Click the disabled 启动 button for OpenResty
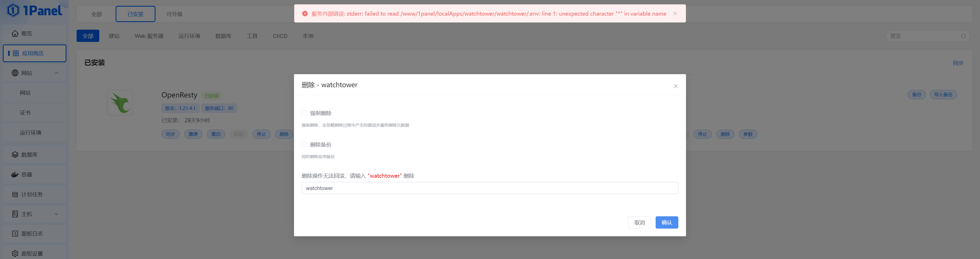The image size is (980, 259). pos(239,134)
